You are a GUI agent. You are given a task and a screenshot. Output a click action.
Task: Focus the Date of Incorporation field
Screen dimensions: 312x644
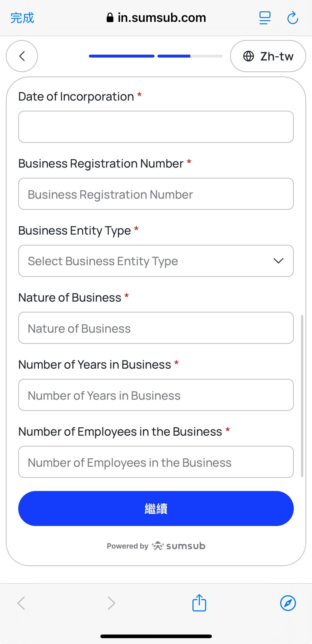156,127
